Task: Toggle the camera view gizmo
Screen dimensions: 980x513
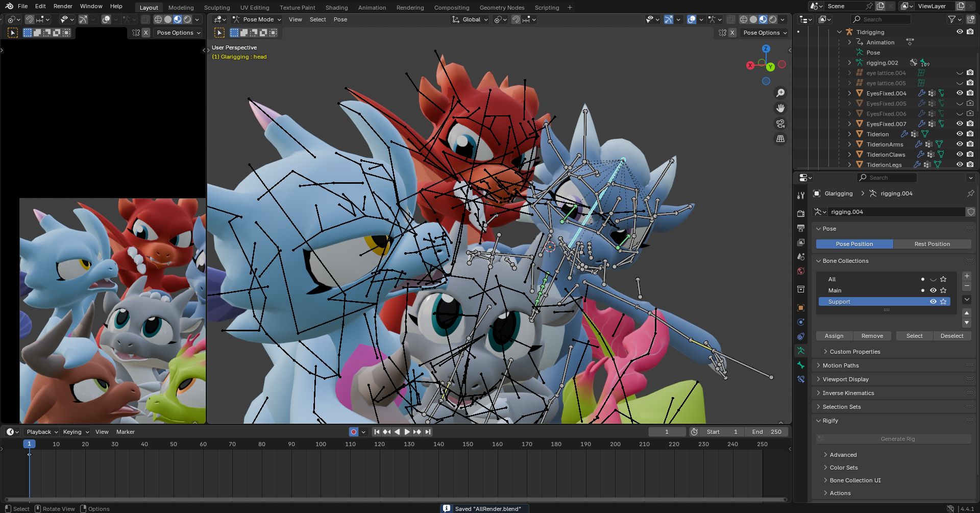Action: pos(780,124)
